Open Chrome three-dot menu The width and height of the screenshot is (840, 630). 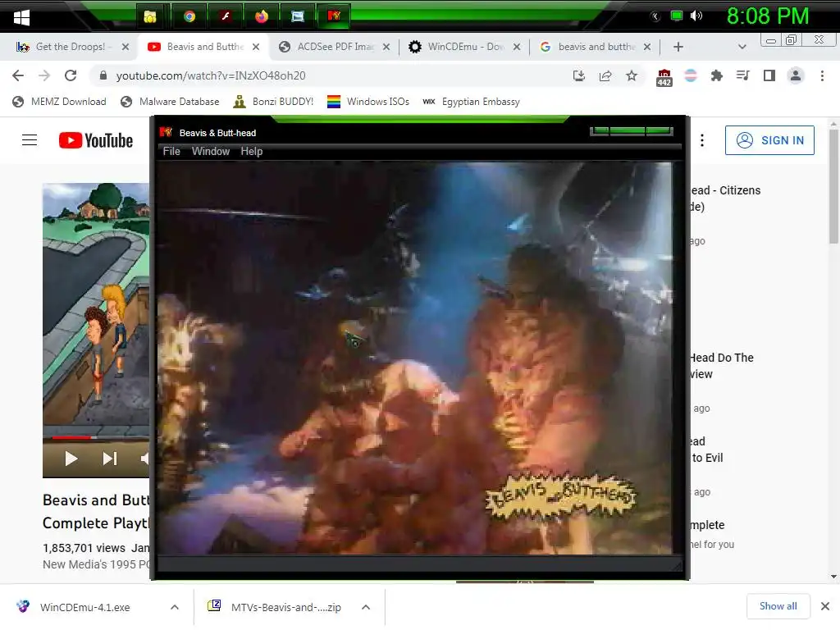point(822,75)
